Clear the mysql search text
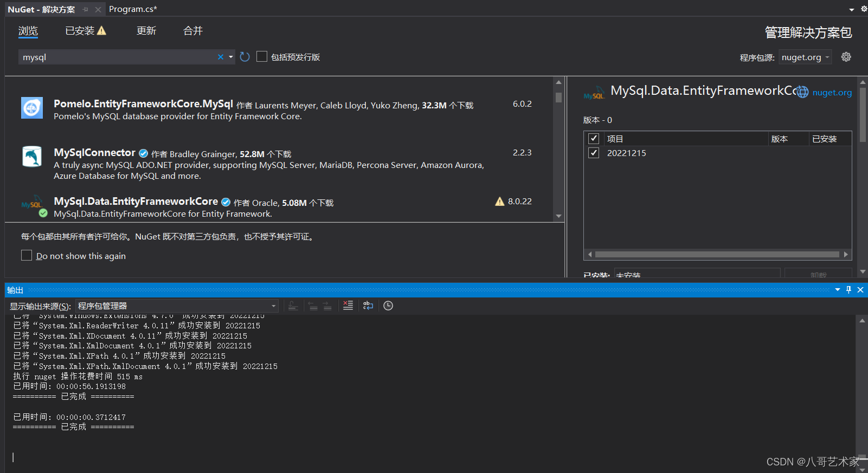Screen dimensions: 868x473 pos(221,57)
